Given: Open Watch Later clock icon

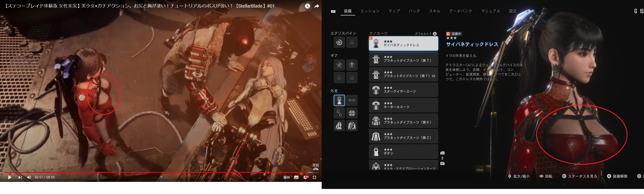Looking at the screenshot, I should click(x=308, y=6).
